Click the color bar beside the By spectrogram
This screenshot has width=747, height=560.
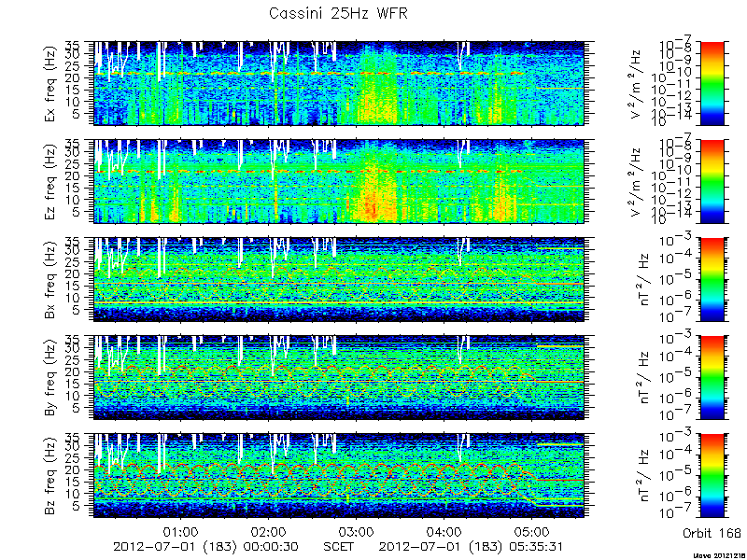click(712, 378)
